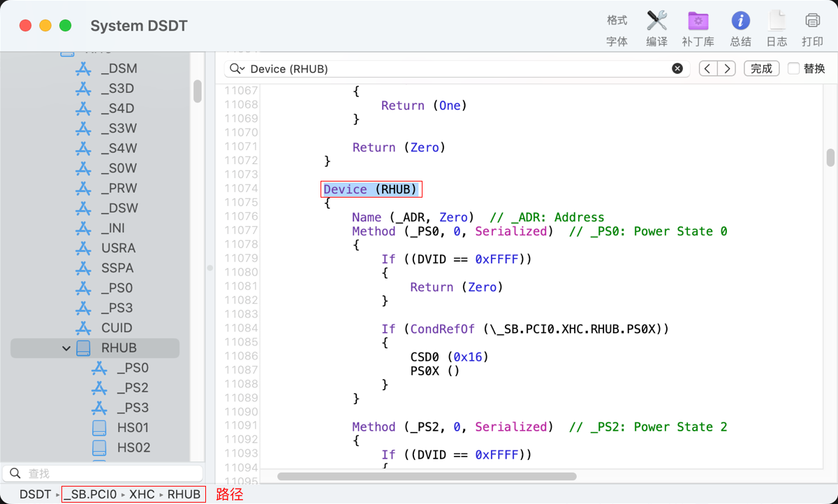Select the CUID item in sidebar
The width and height of the screenshot is (838, 504).
click(117, 327)
